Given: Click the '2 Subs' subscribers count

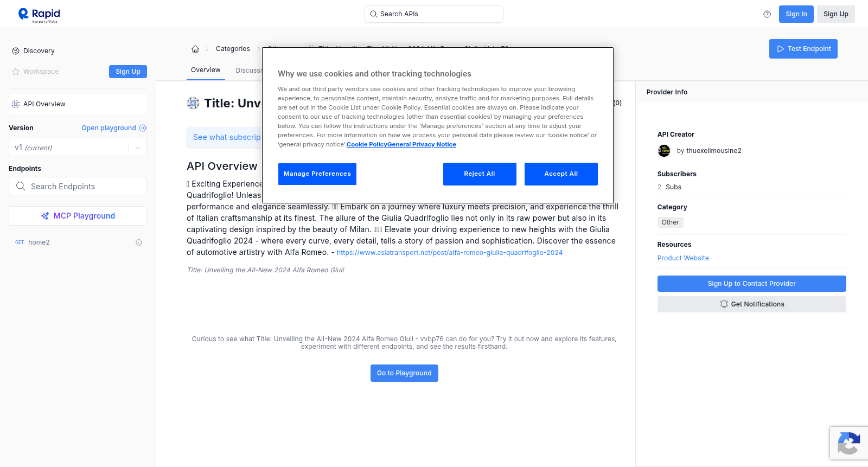Looking at the screenshot, I should click(669, 187).
